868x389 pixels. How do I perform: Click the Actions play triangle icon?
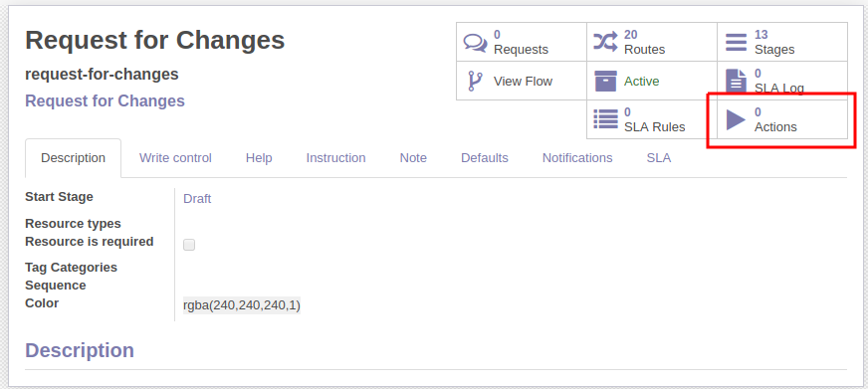click(x=737, y=119)
